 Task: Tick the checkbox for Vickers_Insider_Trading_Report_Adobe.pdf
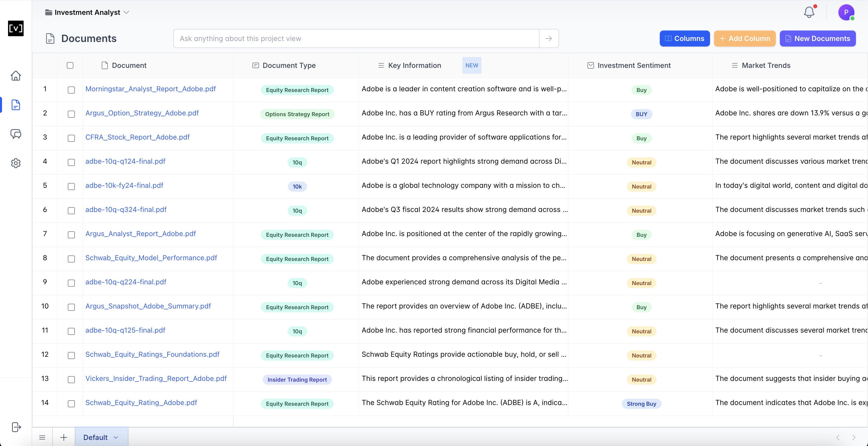tap(71, 380)
